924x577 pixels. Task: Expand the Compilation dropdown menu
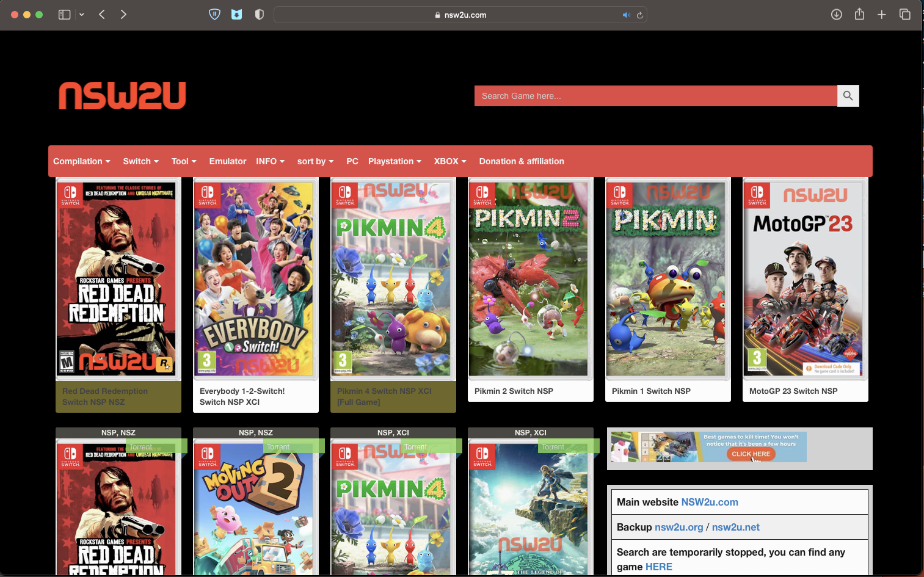(82, 161)
